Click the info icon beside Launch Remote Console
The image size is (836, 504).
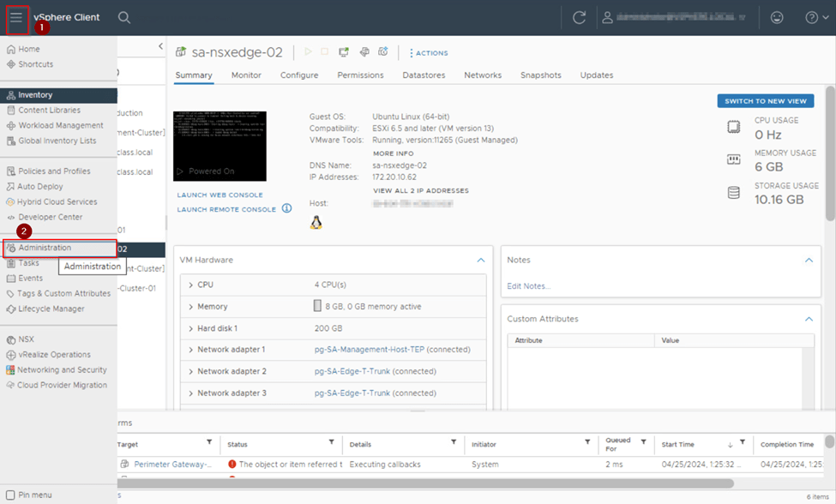287,208
